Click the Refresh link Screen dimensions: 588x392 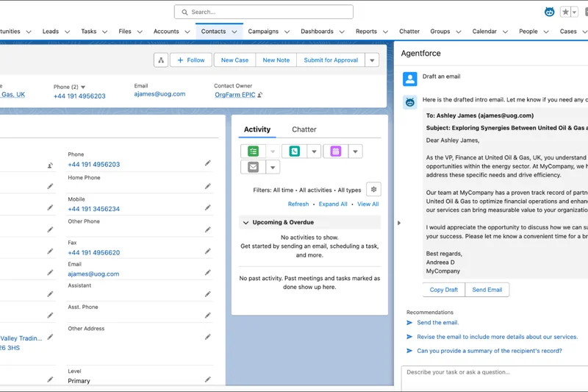298,204
